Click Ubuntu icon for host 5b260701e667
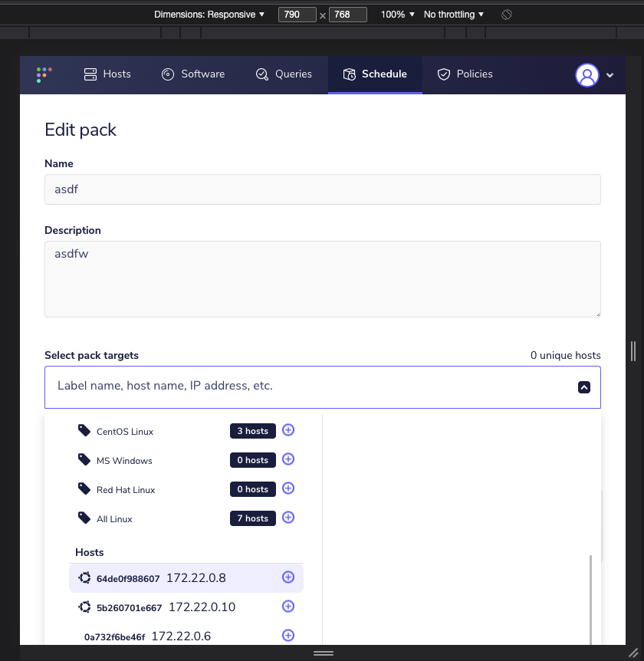The width and height of the screenshot is (644, 661). (x=84, y=607)
